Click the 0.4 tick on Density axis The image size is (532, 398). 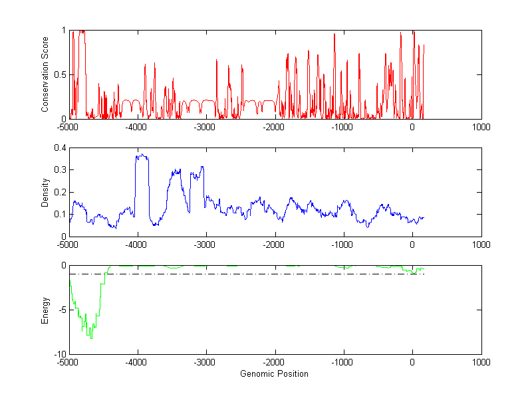(x=61, y=148)
